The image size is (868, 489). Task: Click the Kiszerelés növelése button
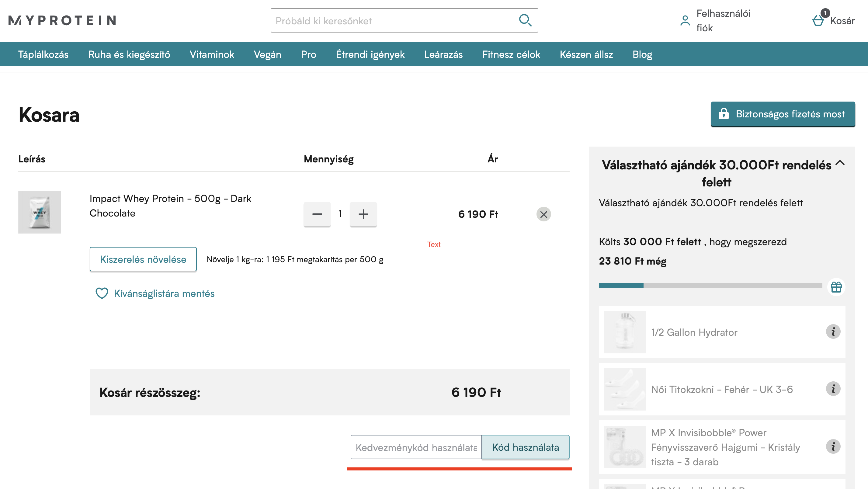coord(143,259)
